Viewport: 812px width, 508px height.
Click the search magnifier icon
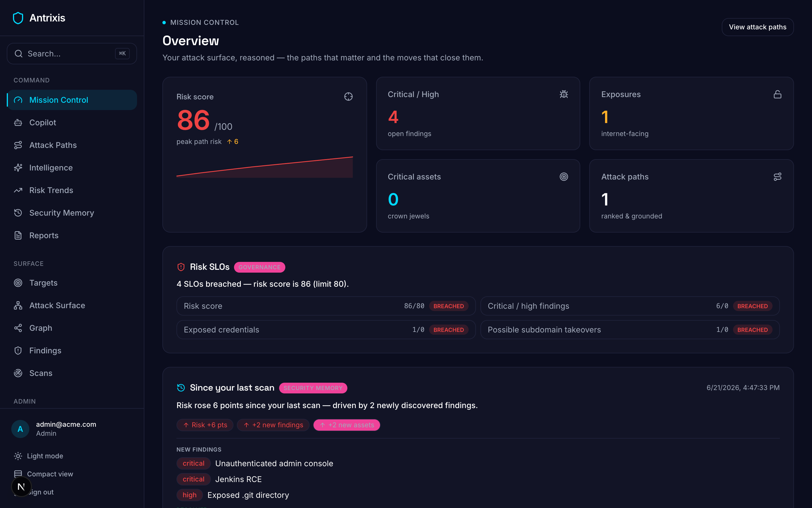[x=19, y=54]
